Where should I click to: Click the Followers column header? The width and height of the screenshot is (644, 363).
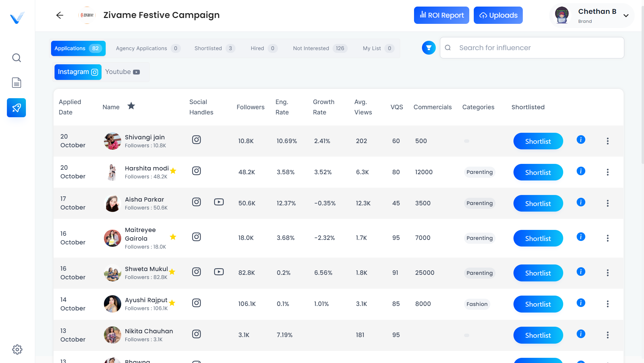point(250,107)
